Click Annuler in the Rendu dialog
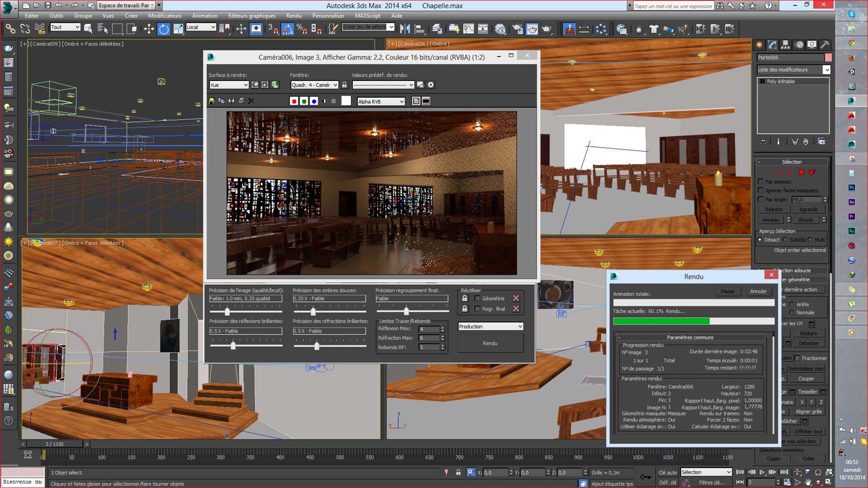The height and width of the screenshot is (488, 868). [758, 291]
